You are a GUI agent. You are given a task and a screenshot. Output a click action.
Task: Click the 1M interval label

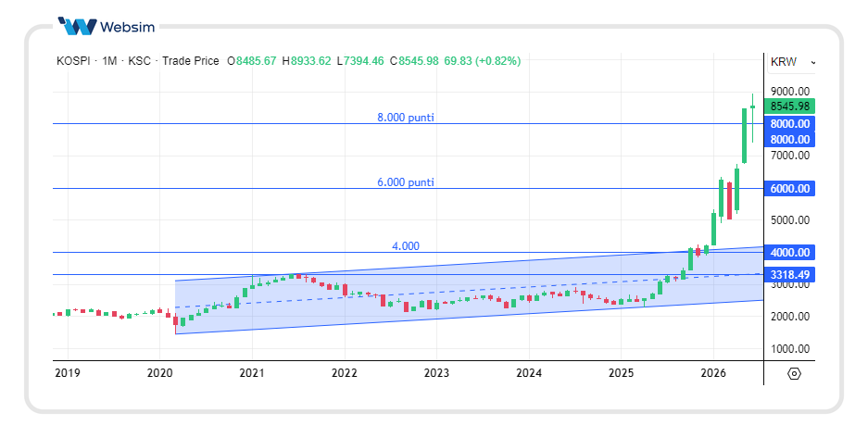coord(109,61)
